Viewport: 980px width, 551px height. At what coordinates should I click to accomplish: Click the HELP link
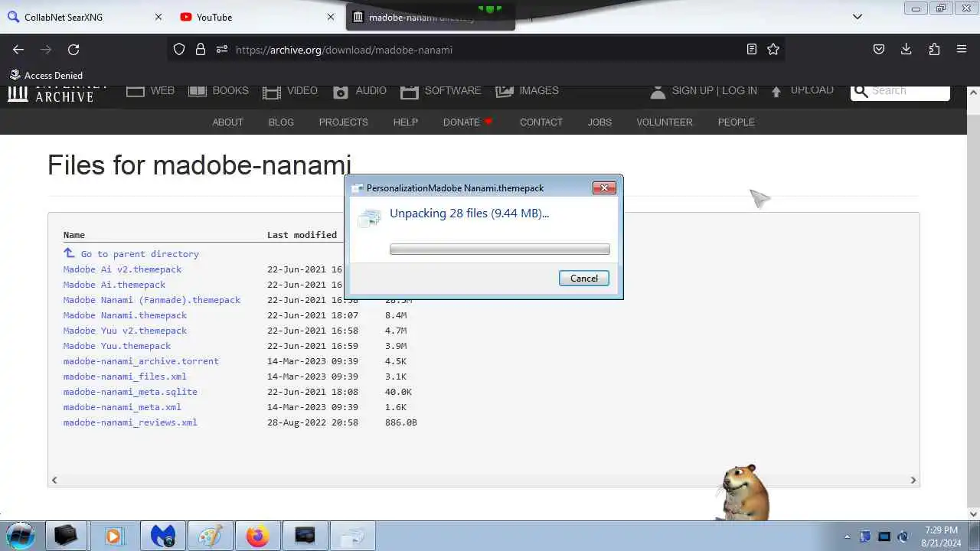click(405, 122)
